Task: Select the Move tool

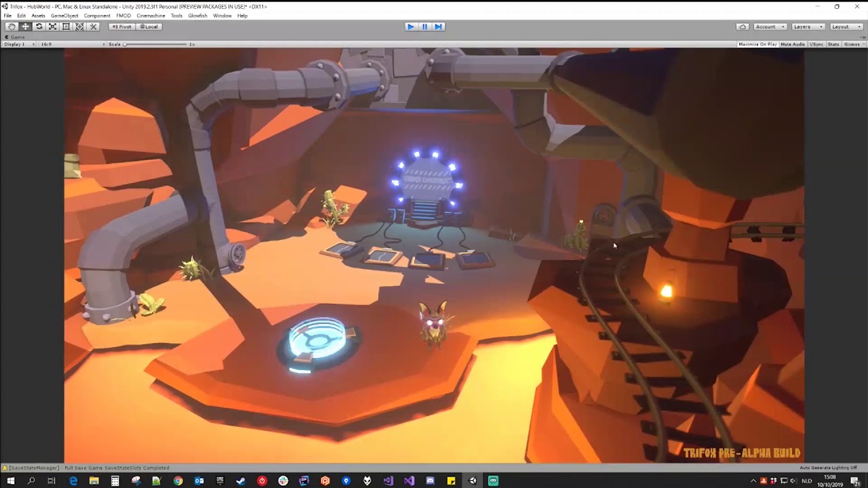Action: tap(25, 26)
